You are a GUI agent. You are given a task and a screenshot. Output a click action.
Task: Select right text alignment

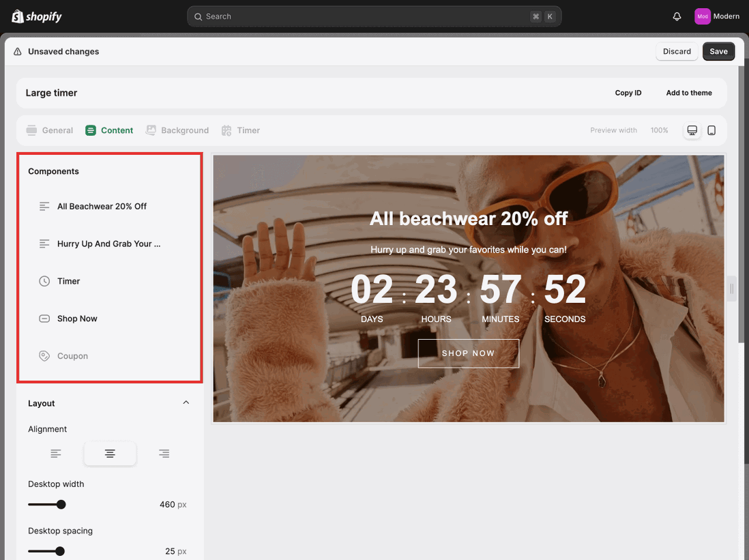pyautogui.click(x=164, y=453)
